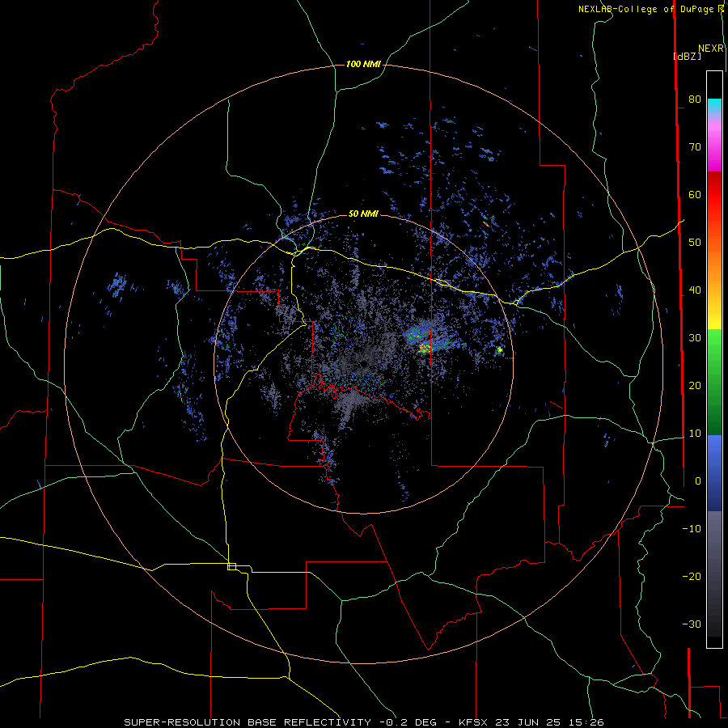Viewport: 728px width, 728px height.
Task: Click the 80 value on the dBZ scale
Action: 695,99
